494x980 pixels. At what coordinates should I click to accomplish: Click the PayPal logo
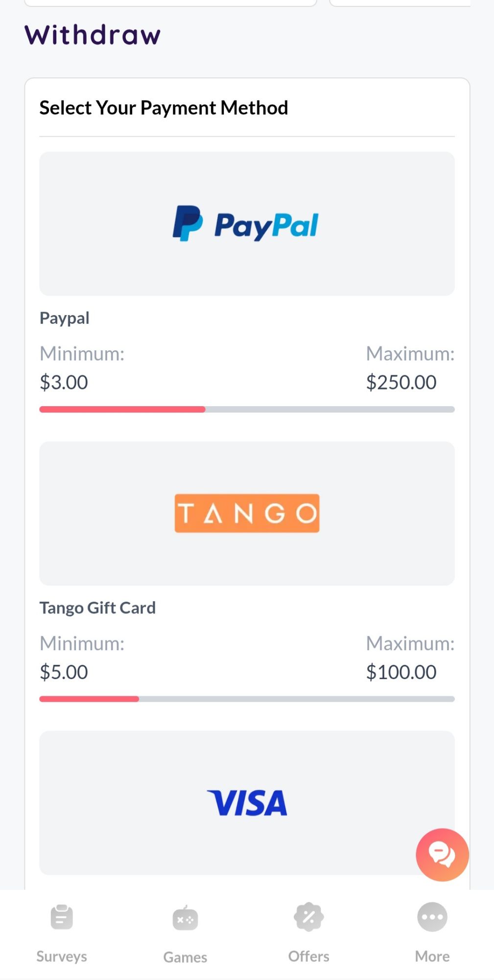246,223
